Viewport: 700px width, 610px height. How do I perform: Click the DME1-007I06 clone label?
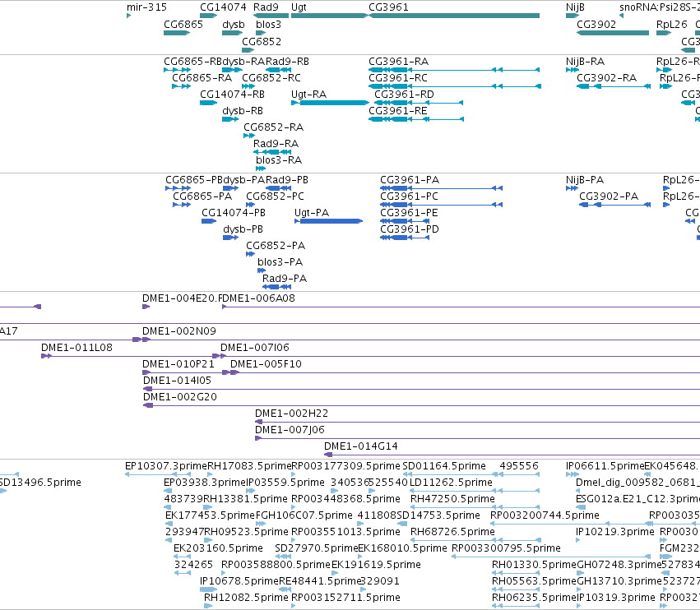(x=255, y=348)
